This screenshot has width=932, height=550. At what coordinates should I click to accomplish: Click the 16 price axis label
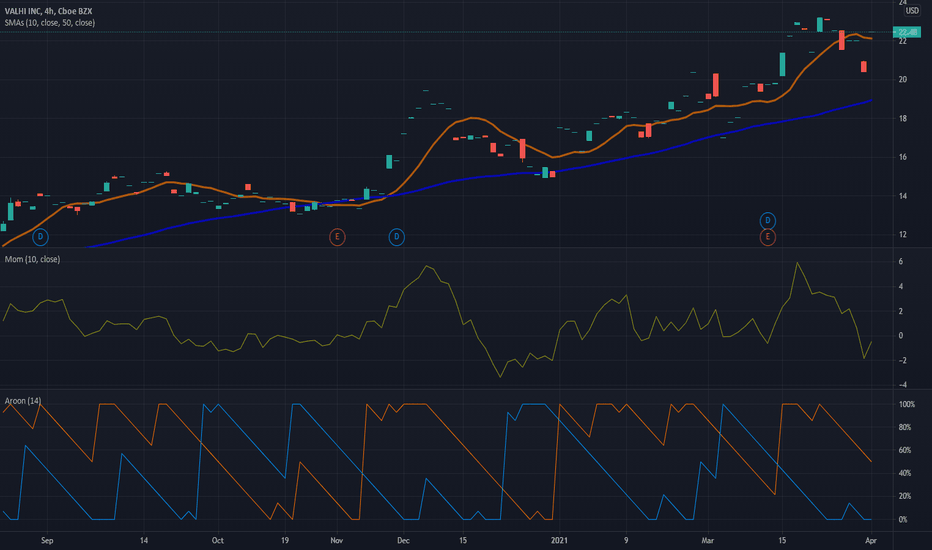tap(903, 158)
